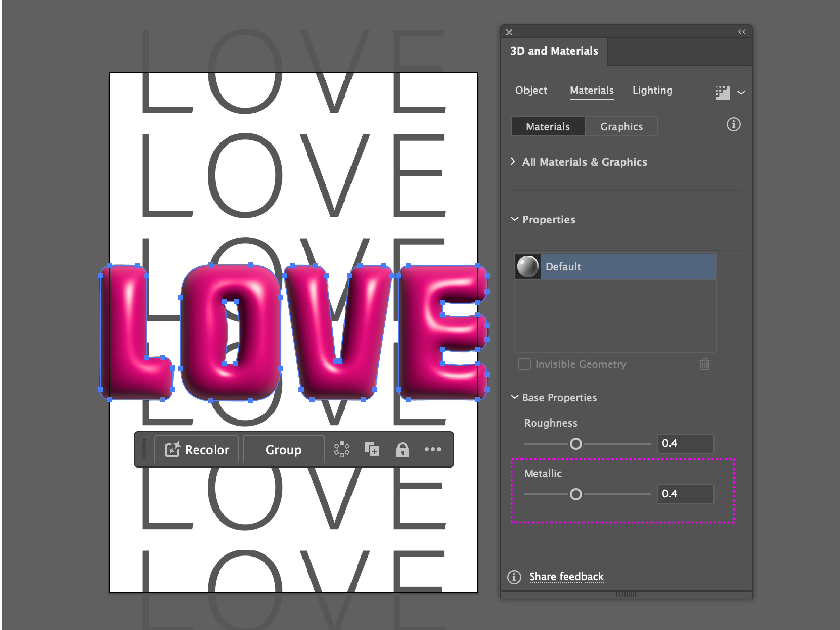Click the Group button

[283, 450]
